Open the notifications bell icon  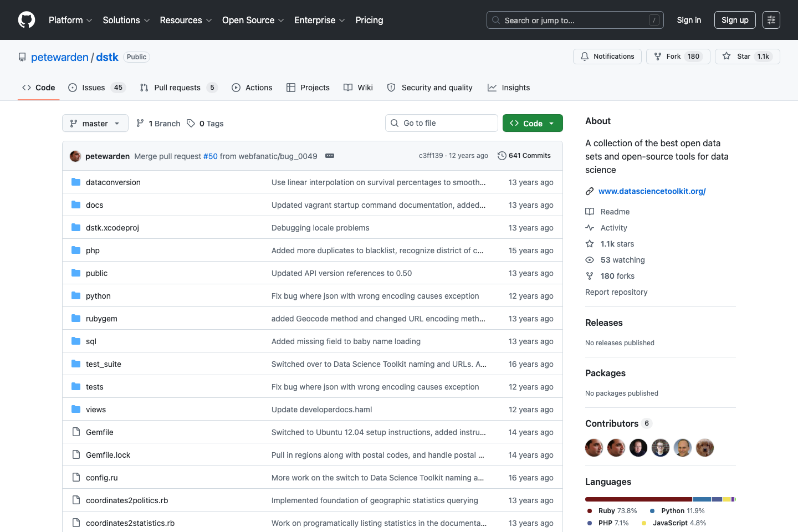(x=584, y=56)
